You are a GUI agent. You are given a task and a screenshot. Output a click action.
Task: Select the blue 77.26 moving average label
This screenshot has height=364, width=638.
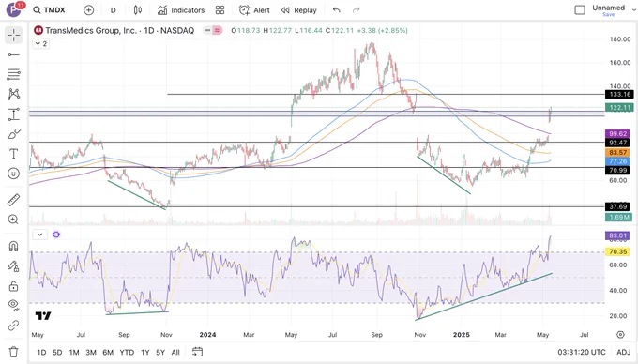coord(617,161)
